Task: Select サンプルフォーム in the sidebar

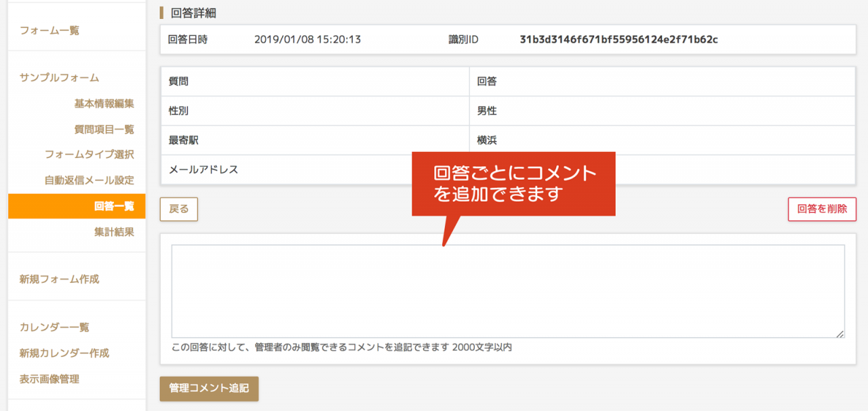Action: [x=60, y=78]
